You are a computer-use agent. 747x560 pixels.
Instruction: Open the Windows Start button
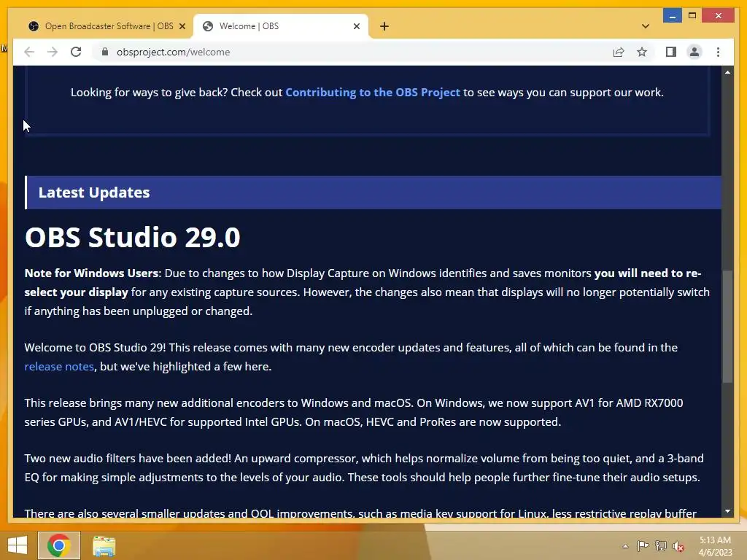click(x=18, y=545)
